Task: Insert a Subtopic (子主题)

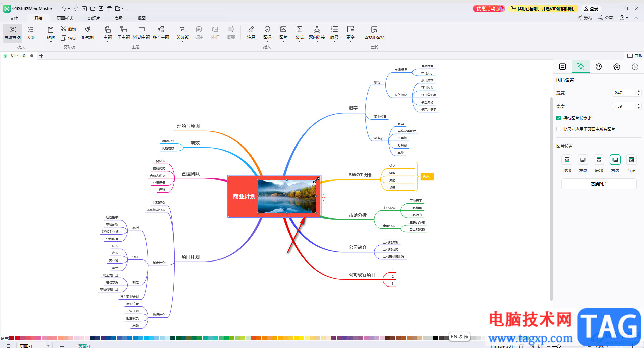Action: tap(124, 33)
